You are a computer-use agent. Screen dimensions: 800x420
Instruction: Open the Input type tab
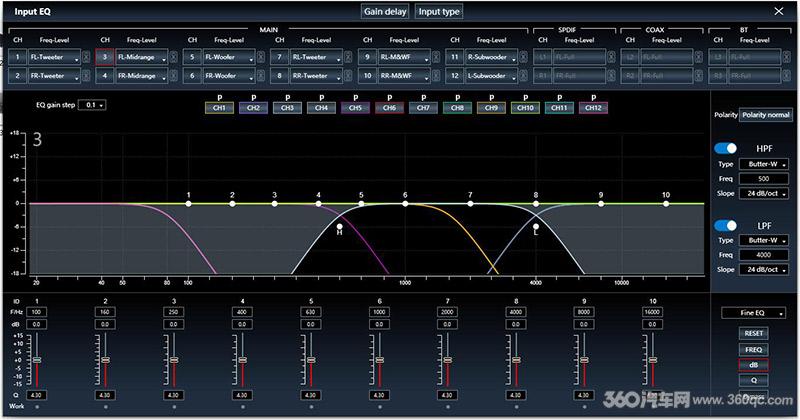439,12
